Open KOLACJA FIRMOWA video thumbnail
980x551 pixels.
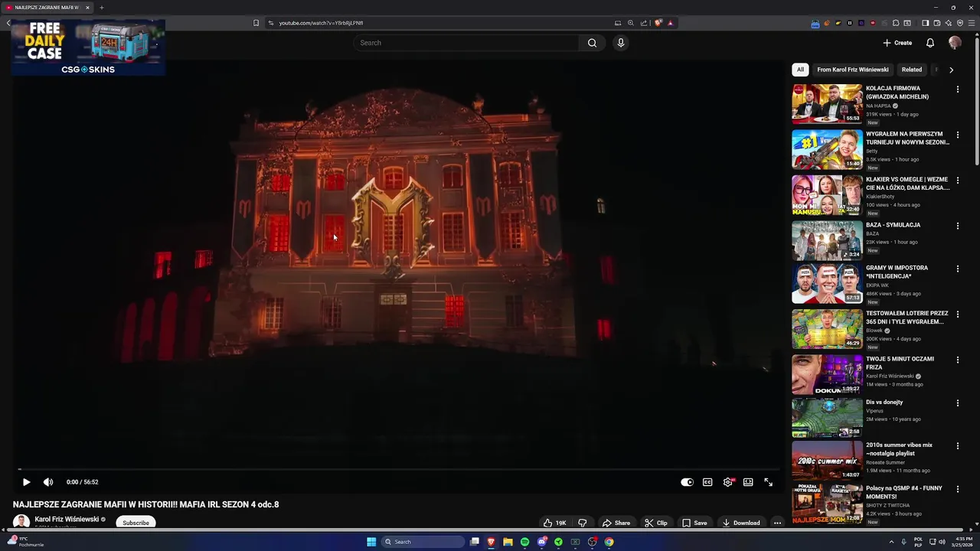point(827,104)
